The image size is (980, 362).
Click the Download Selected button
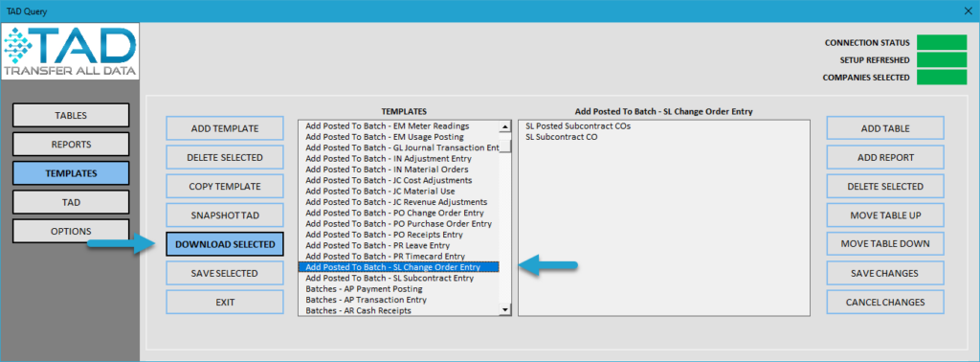coord(224,244)
